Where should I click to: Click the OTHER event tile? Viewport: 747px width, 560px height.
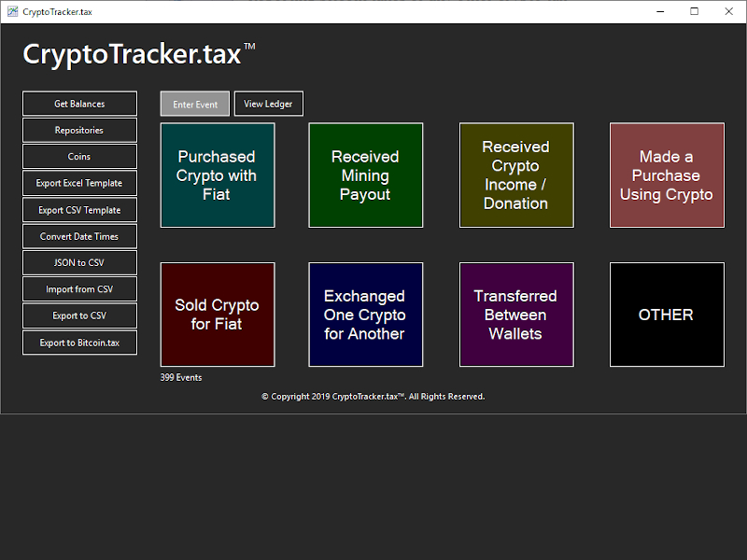coord(667,315)
